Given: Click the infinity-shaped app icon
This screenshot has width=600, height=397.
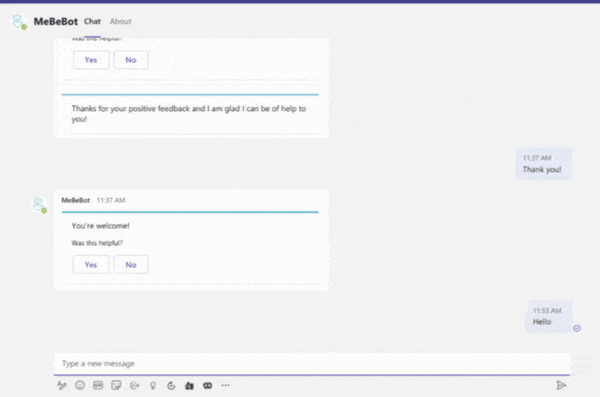Looking at the screenshot, I should click(207, 386).
